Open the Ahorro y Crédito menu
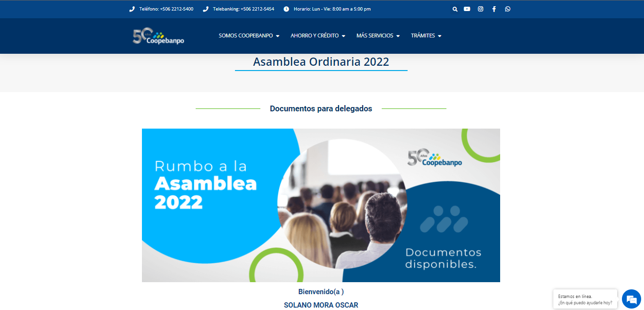Viewport: 644px width, 310px height. (317, 36)
